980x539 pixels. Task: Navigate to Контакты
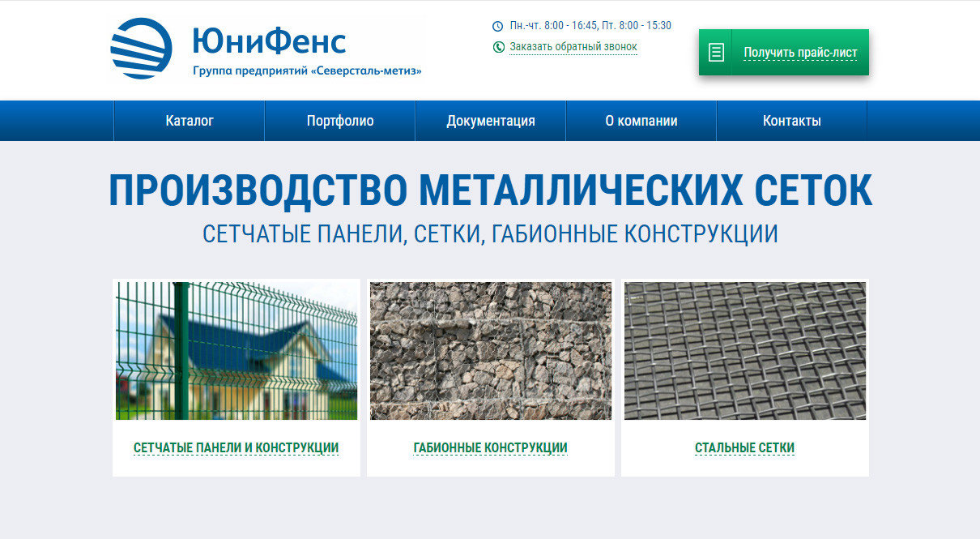(x=791, y=121)
